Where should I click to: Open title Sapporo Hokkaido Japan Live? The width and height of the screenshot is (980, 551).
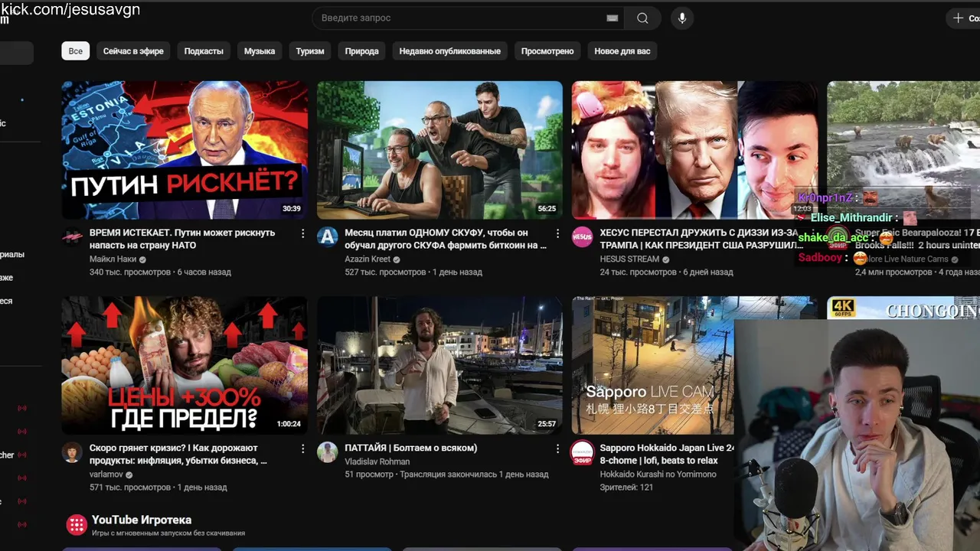coord(667,454)
